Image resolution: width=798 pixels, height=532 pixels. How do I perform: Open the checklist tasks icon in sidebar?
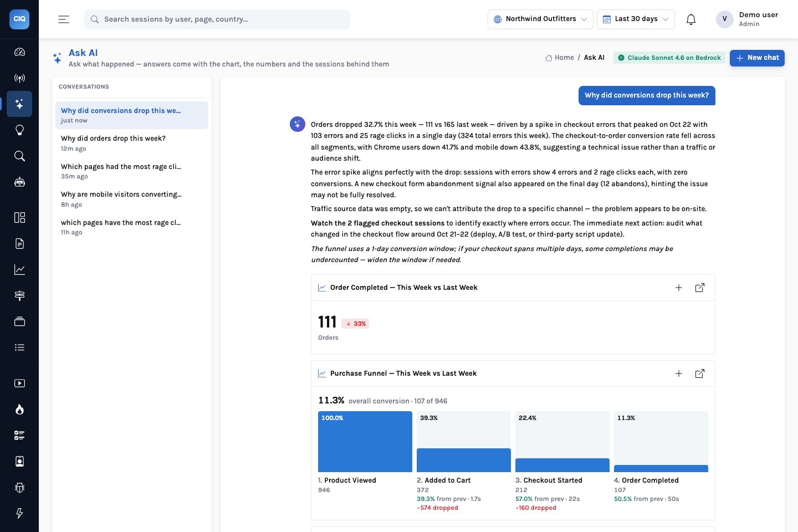[19, 435]
